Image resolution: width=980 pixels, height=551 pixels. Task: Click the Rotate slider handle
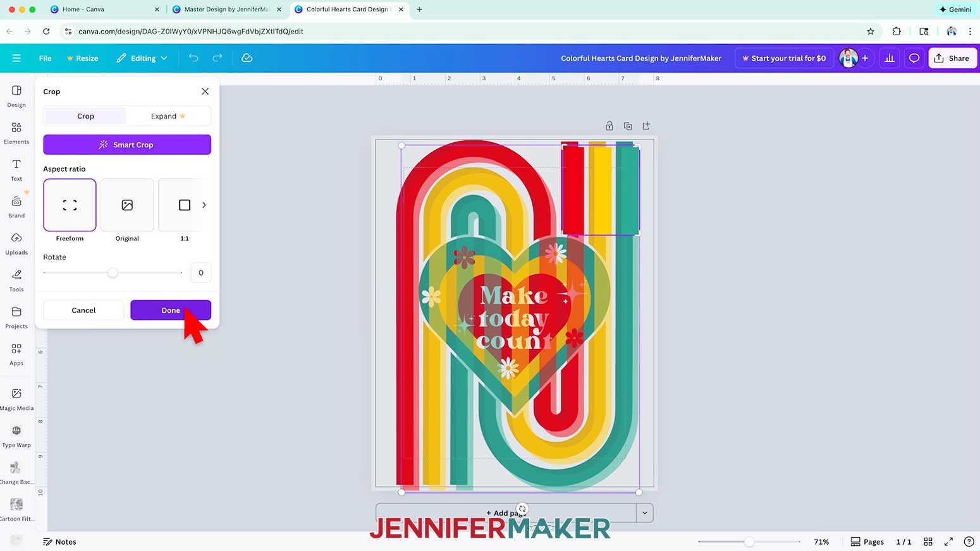coord(113,272)
